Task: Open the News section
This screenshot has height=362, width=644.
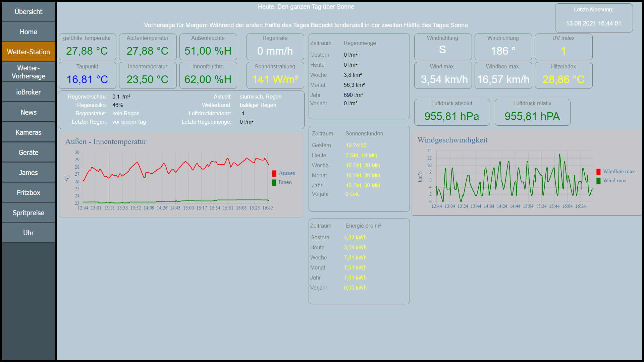Action: click(29, 112)
